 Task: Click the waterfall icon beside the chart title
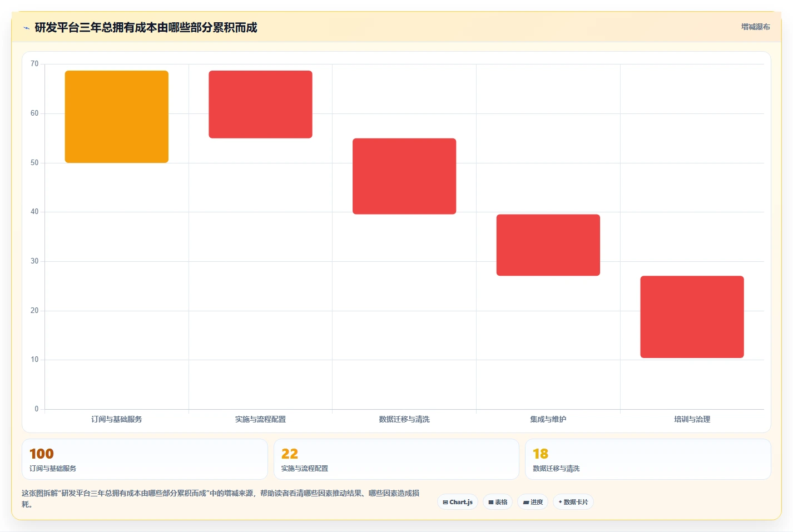coord(26,28)
